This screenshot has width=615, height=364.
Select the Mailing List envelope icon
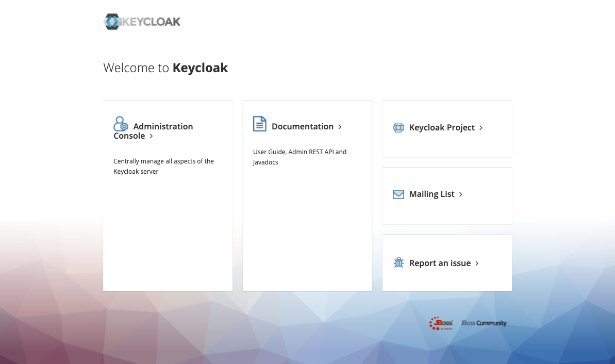pos(398,194)
